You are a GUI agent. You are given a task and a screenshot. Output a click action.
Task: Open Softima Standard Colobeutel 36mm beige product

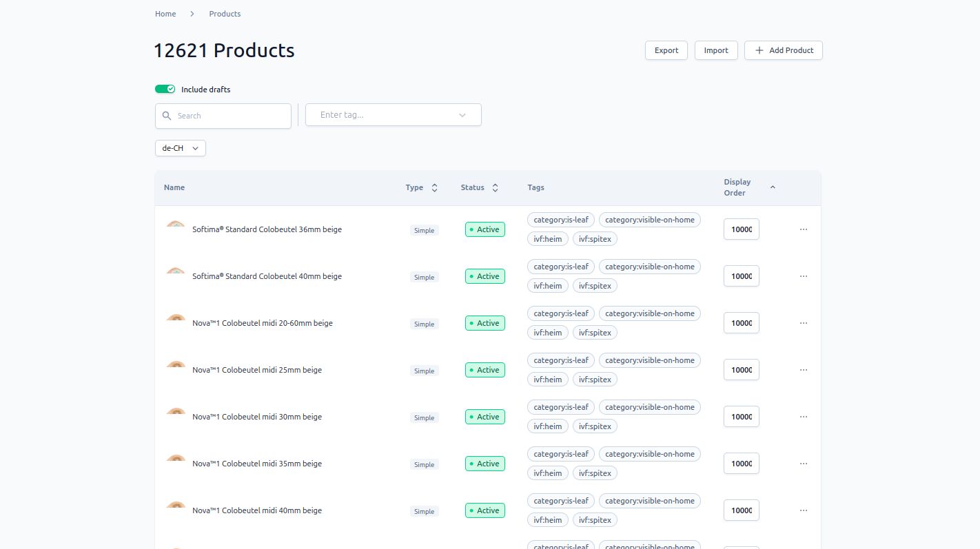(x=267, y=229)
